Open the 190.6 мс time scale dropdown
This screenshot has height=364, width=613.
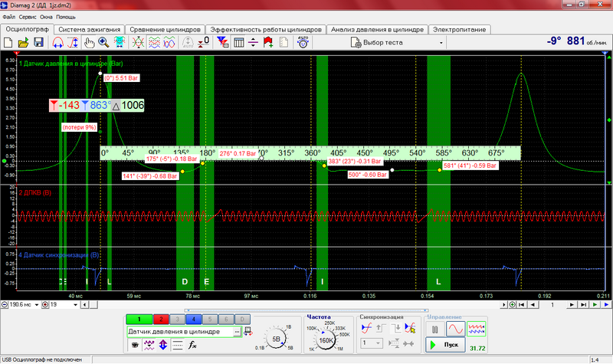coord(37,304)
